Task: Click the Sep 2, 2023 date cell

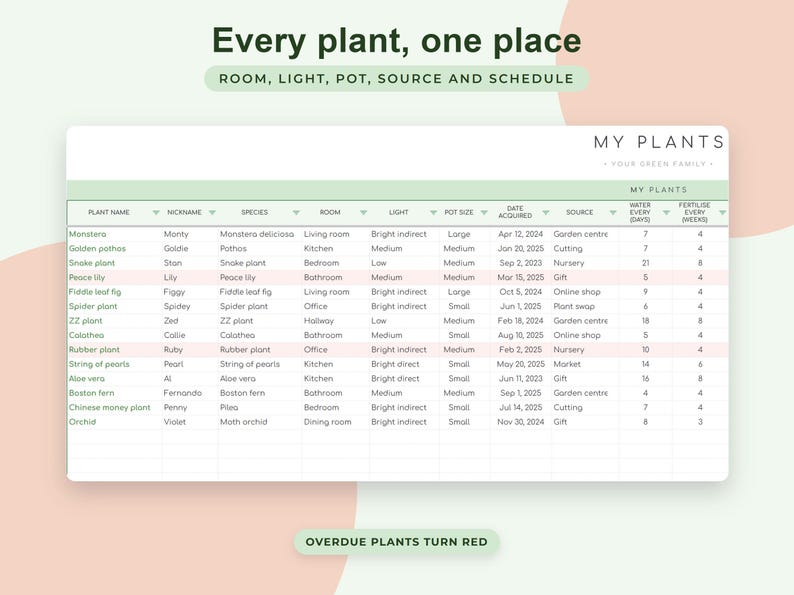Action: (x=521, y=263)
